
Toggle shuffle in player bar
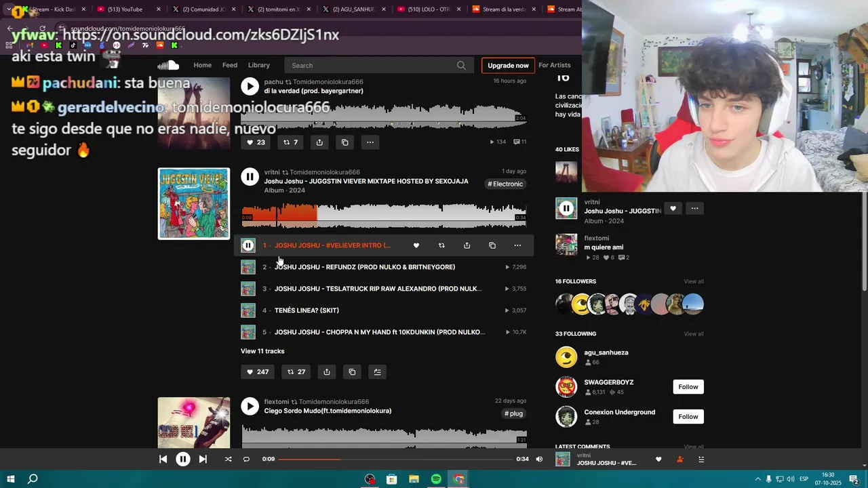(228, 459)
